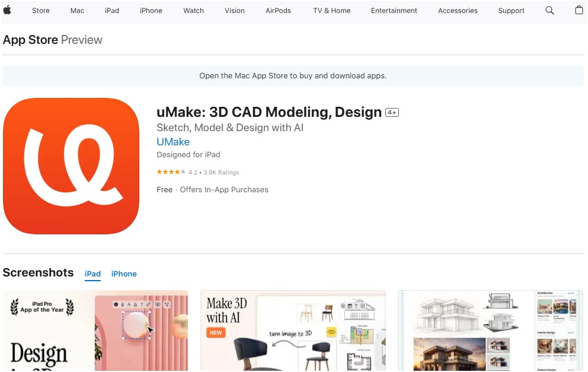Screen dimensions: 588x372
Task: Open the UMake developer link
Action: click(x=173, y=142)
